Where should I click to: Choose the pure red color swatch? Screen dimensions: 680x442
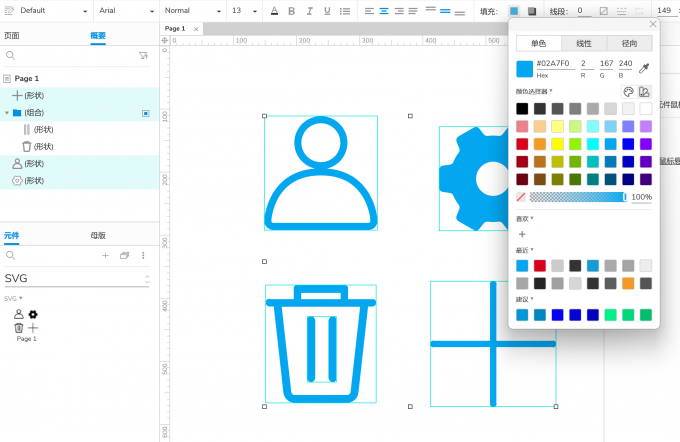522,144
